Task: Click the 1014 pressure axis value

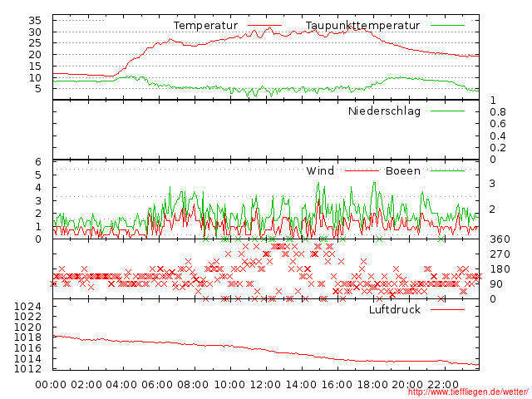Action: (x=27, y=358)
